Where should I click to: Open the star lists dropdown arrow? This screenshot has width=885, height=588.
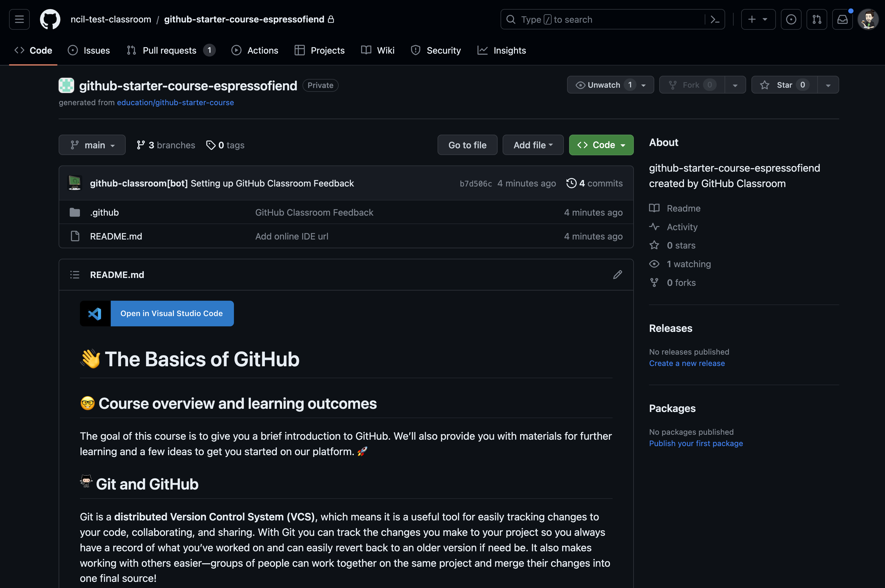tap(828, 85)
